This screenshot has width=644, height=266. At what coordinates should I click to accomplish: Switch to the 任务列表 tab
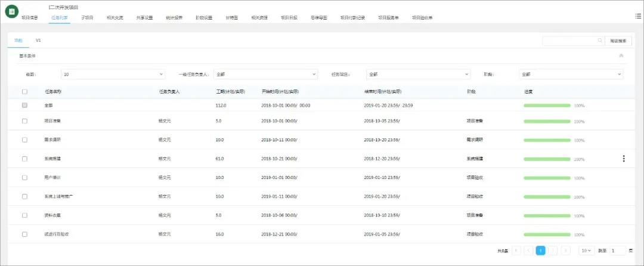60,18
